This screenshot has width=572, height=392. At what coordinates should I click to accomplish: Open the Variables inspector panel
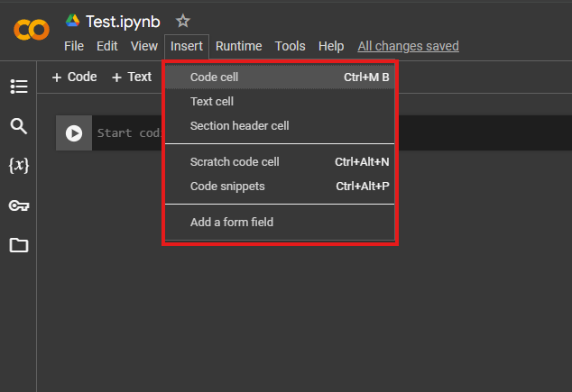[x=18, y=166]
